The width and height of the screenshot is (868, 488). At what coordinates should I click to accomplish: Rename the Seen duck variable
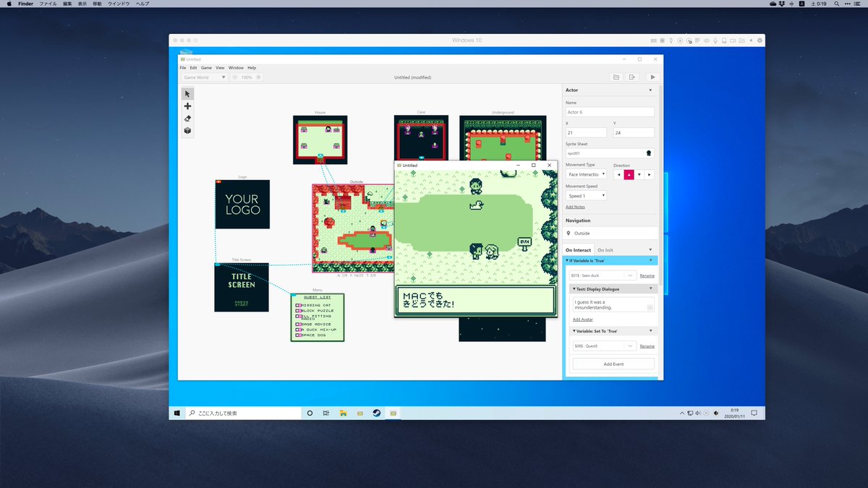[x=647, y=275]
